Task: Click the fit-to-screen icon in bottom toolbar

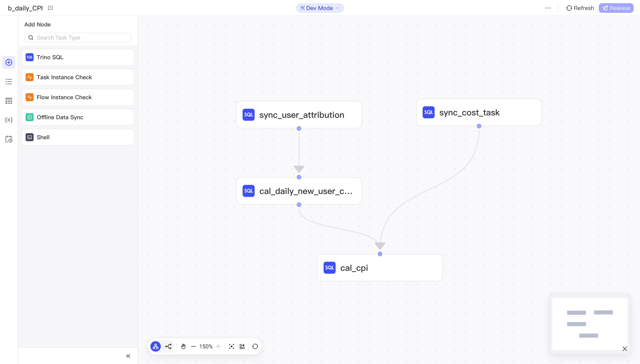Action: coord(232,346)
